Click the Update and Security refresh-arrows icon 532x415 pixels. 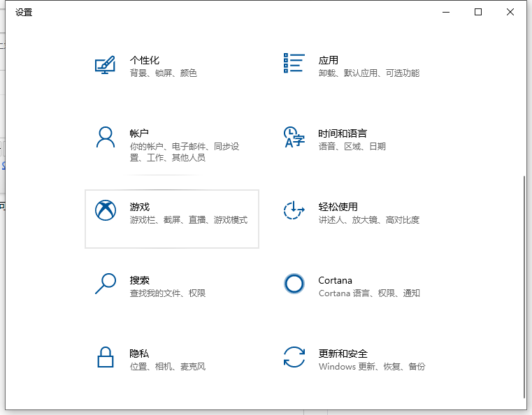(x=294, y=357)
